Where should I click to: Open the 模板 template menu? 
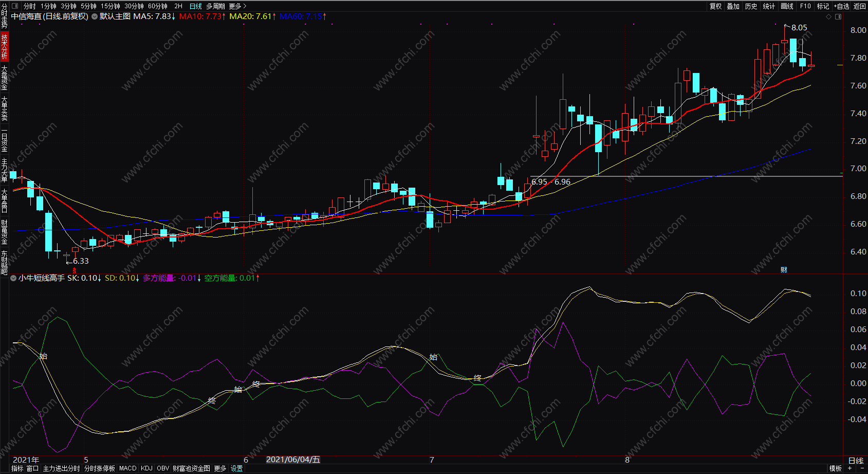(x=836, y=468)
